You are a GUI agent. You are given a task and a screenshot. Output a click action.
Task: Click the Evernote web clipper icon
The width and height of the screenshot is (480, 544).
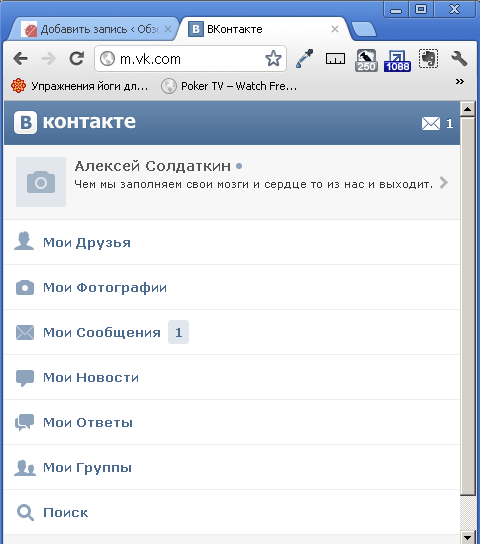tap(429, 58)
